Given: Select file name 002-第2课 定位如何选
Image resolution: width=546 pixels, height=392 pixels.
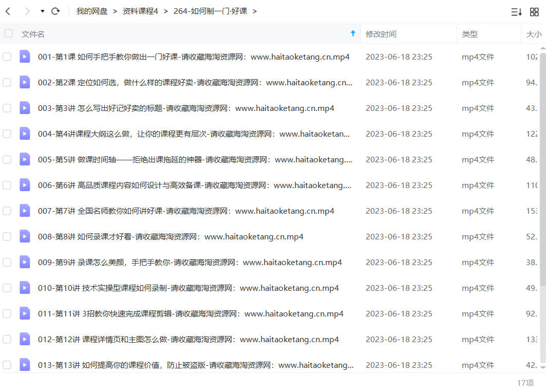Looking at the screenshot, I should click(x=195, y=83).
